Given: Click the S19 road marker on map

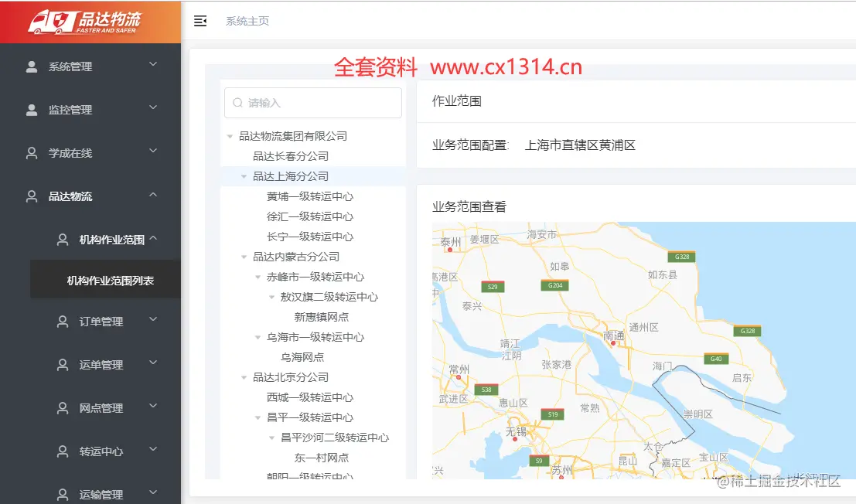Looking at the screenshot, I should 552,414.
